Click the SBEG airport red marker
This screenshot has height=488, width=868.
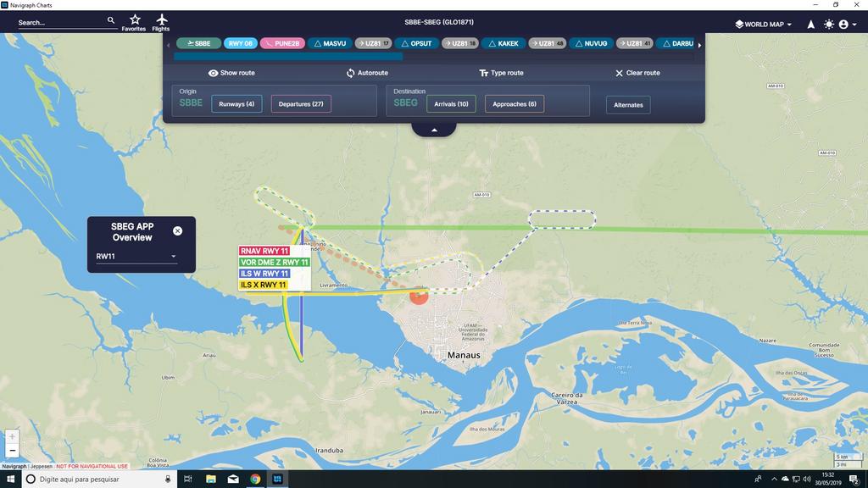tap(419, 296)
